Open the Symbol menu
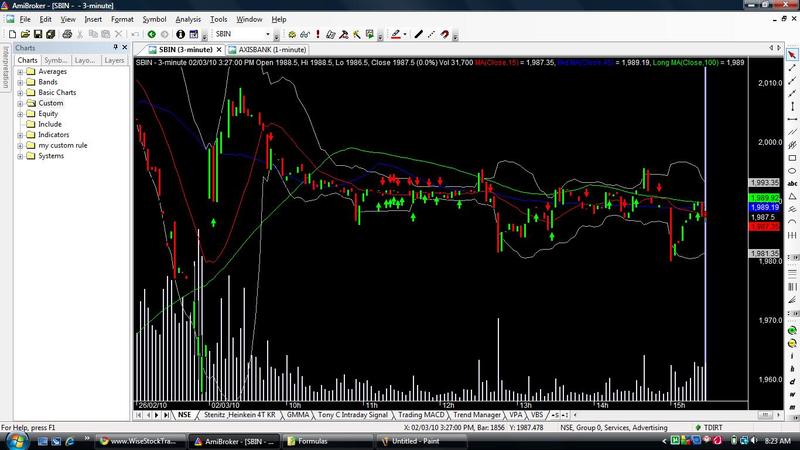This screenshot has height=450, width=800. pos(154,19)
